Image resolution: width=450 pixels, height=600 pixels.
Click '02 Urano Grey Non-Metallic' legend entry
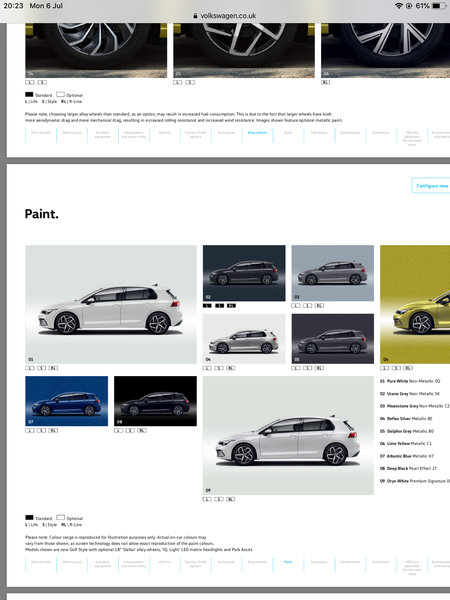(410, 394)
